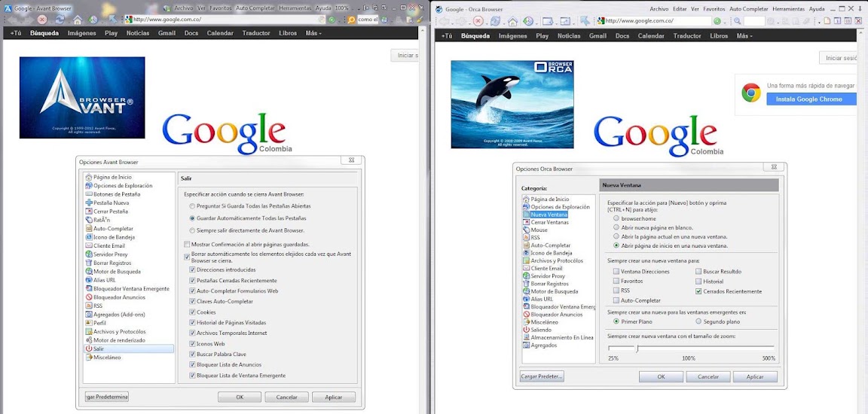Click the Stop icon in Orca Browser toolbar
The height and width of the screenshot is (414, 868).
[478, 21]
